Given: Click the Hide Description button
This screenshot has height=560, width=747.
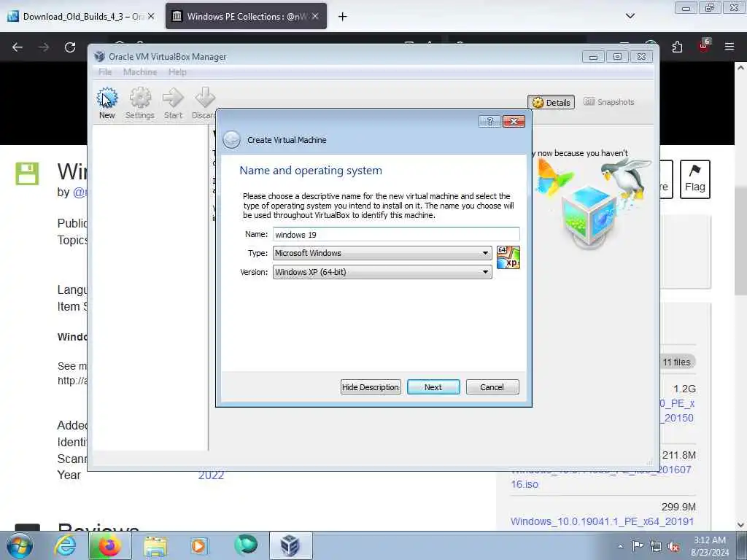Looking at the screenshot, I should point(371,387).
